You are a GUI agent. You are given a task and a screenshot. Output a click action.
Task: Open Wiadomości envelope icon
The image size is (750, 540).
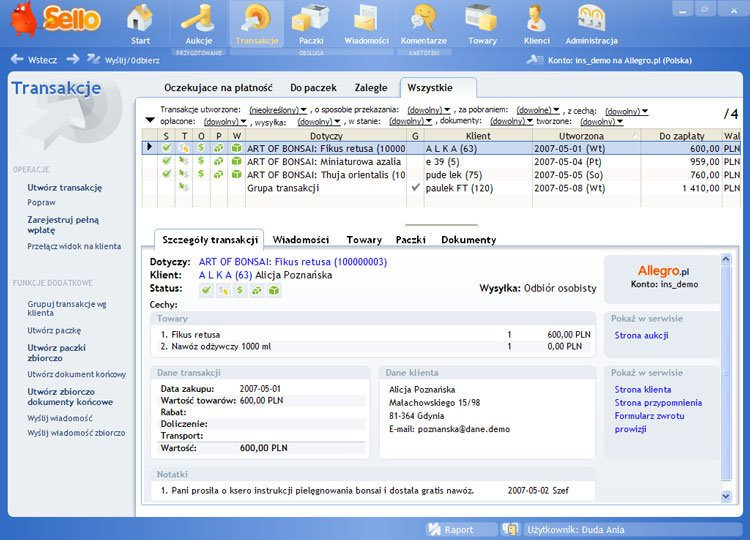point(366,20)
